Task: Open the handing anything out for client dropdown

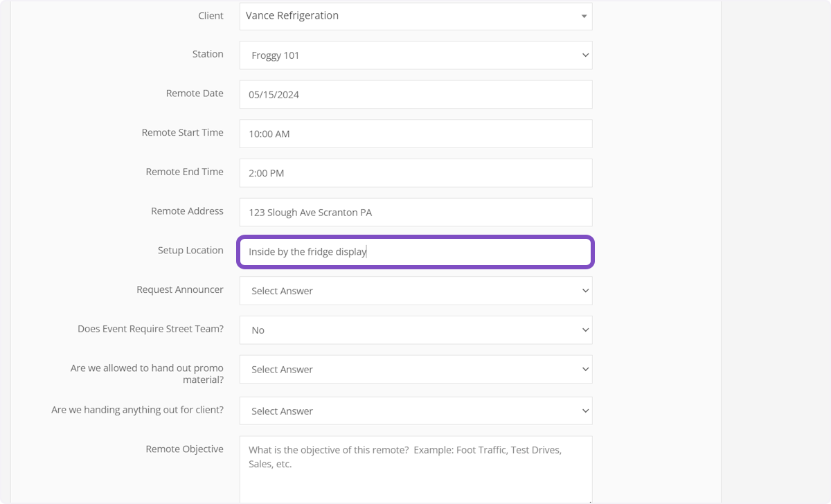Action: 415,410
